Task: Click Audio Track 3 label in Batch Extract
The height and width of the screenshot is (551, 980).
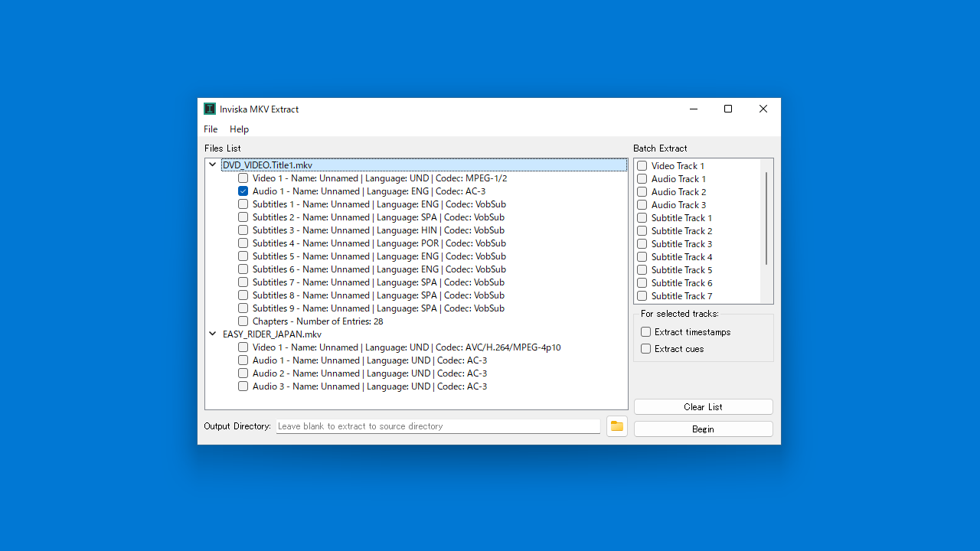Action: point(678,205)
